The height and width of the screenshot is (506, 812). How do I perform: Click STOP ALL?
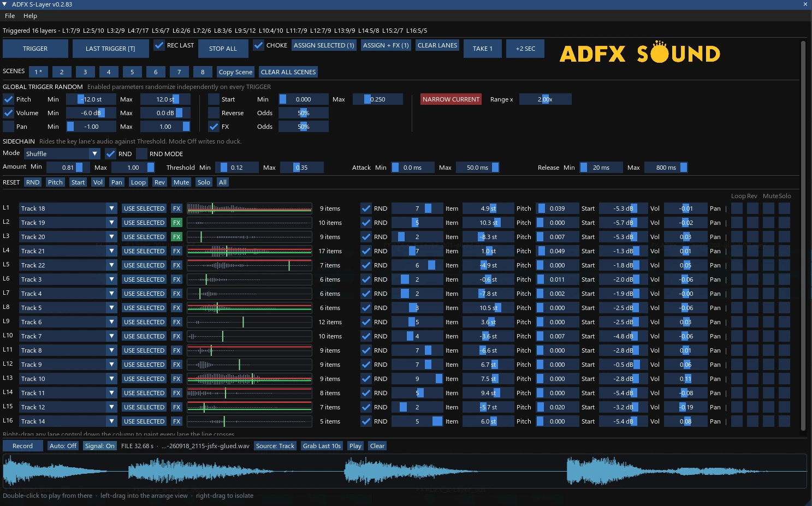pos(223,49)
